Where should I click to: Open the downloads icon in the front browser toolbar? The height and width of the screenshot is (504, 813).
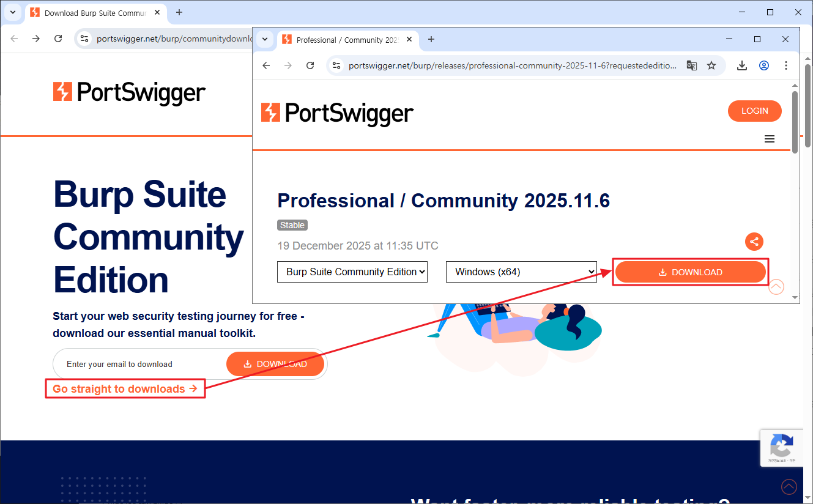pyautogui.click(x=742, y=65)
